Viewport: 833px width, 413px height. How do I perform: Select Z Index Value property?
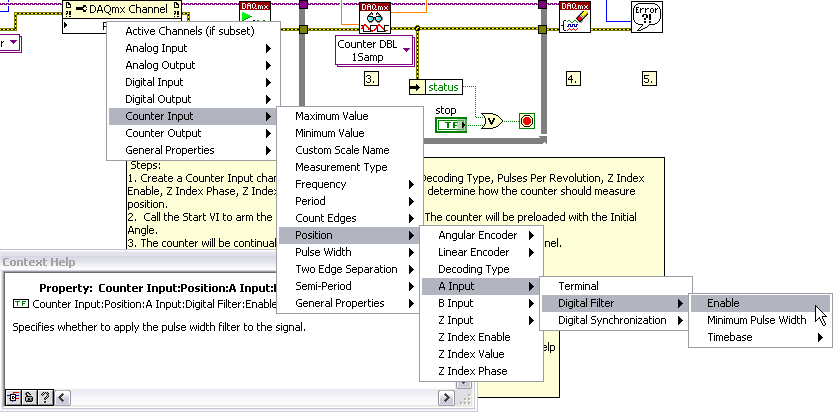coord(481,354)
